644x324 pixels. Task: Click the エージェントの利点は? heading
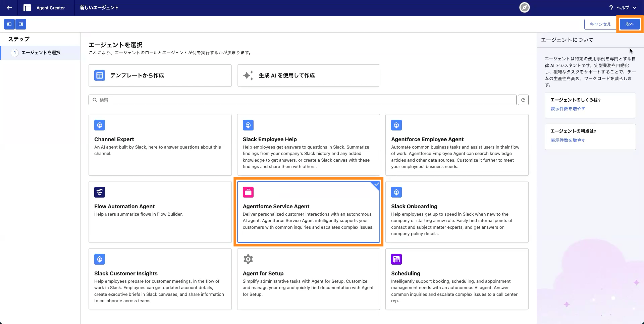pyautogui.click(x=573, y=131)
